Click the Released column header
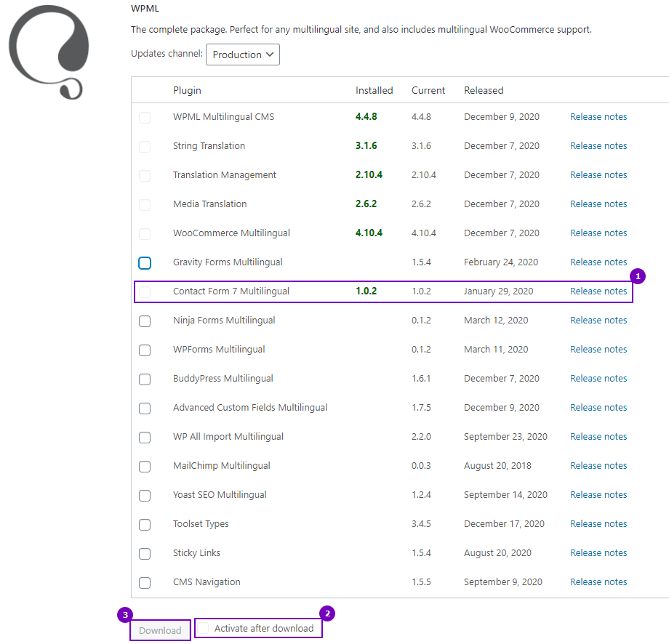This screenshot has width=669, height=644. click(x=484, y=90)
